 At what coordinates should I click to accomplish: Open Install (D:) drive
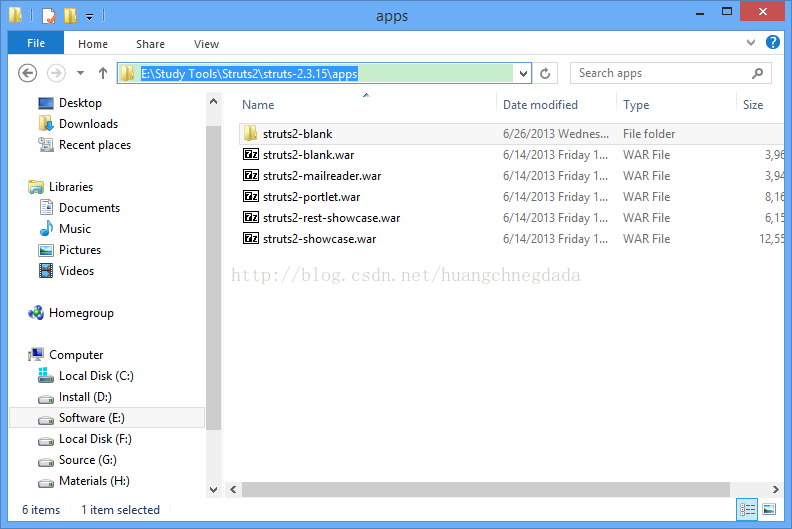click(85, 397)
